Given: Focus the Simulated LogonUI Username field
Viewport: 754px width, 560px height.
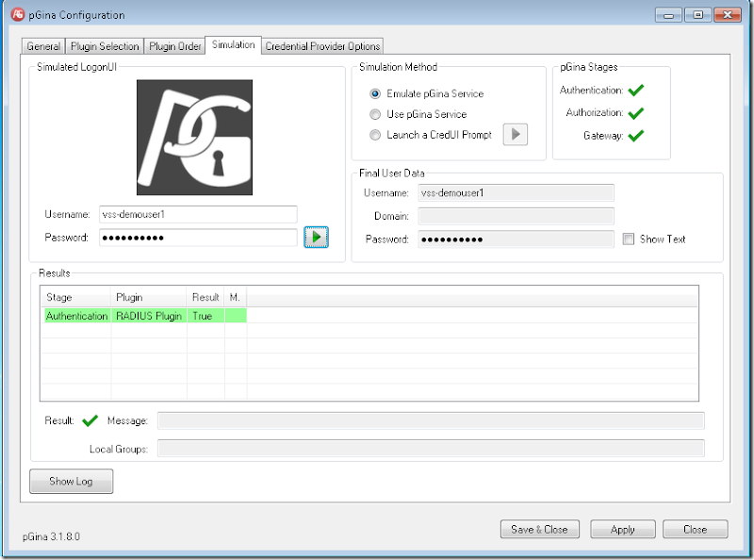Looking at the screenshot, I should click(198, 214).
